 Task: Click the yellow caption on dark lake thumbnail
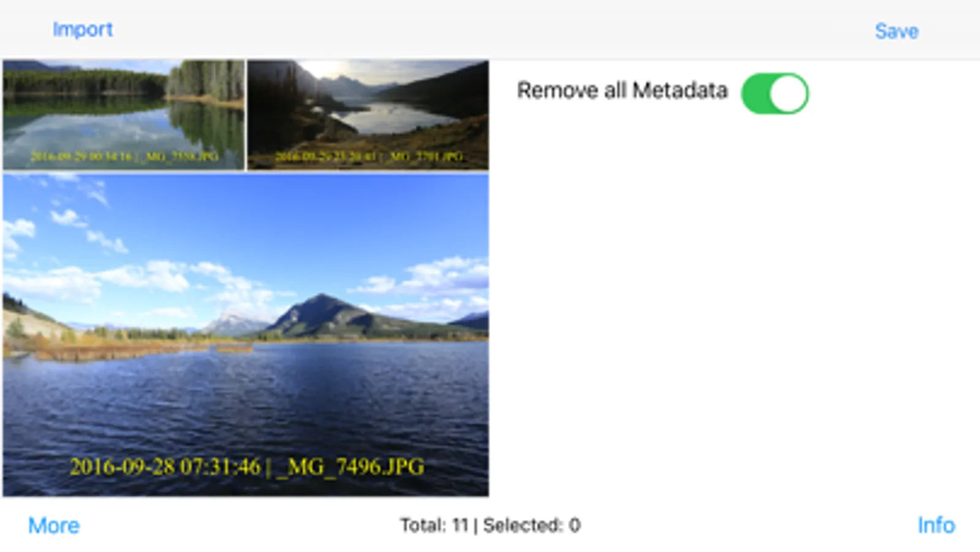tap(368, 156)
